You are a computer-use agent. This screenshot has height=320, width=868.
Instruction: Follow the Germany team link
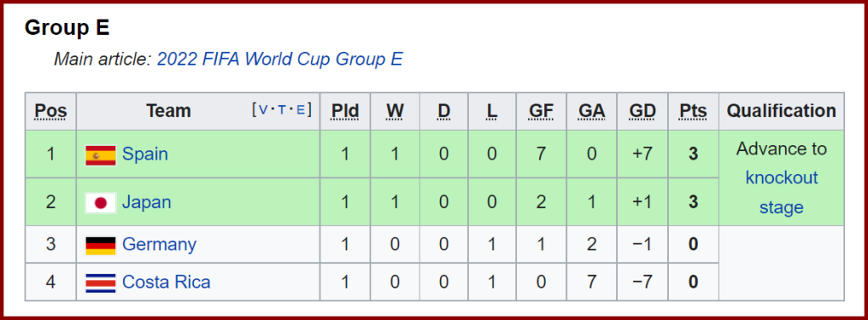tap(159, 244)
